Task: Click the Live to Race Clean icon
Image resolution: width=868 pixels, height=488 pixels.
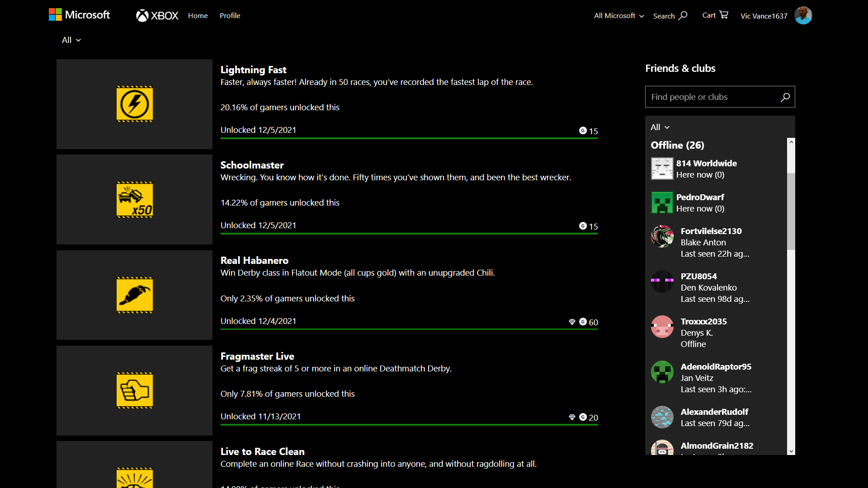Action: click(135, 478)
